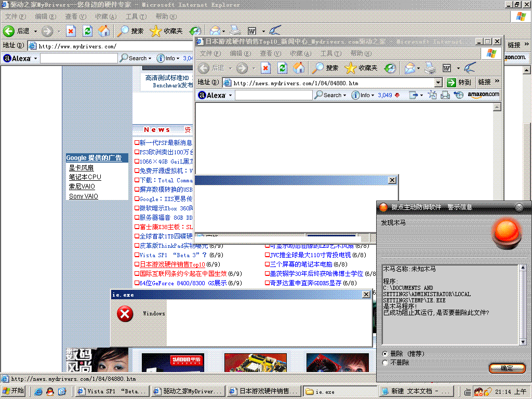
Task: Open Alexa logo dropdown arrow in front window
Action: (230, 96)
